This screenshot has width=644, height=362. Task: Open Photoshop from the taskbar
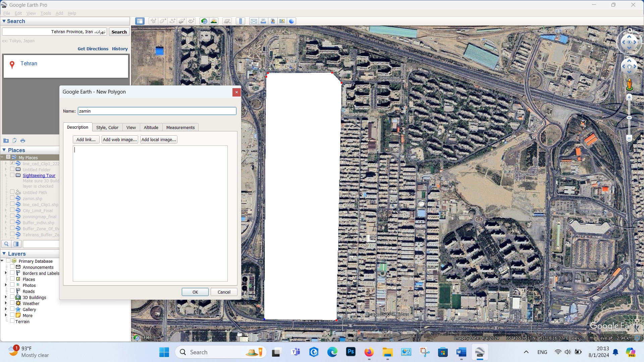click(351, 352)
